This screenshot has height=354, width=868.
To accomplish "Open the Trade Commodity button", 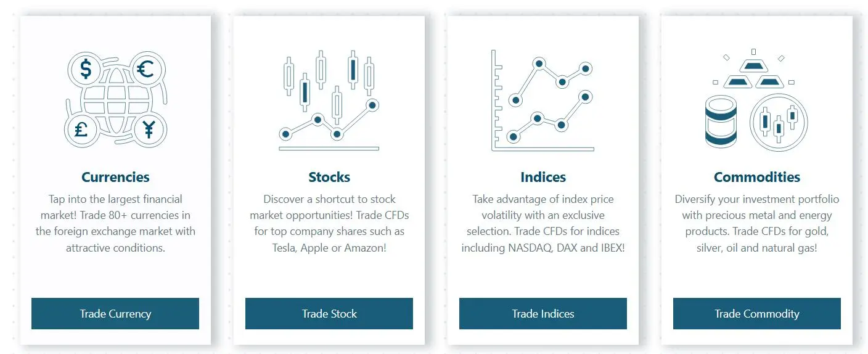I will 757,313.
